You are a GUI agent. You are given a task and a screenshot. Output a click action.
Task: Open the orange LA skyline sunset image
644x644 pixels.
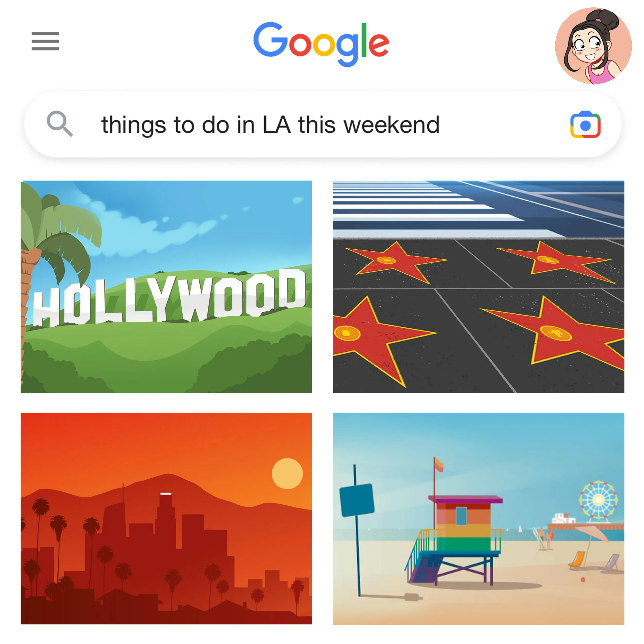166,519
